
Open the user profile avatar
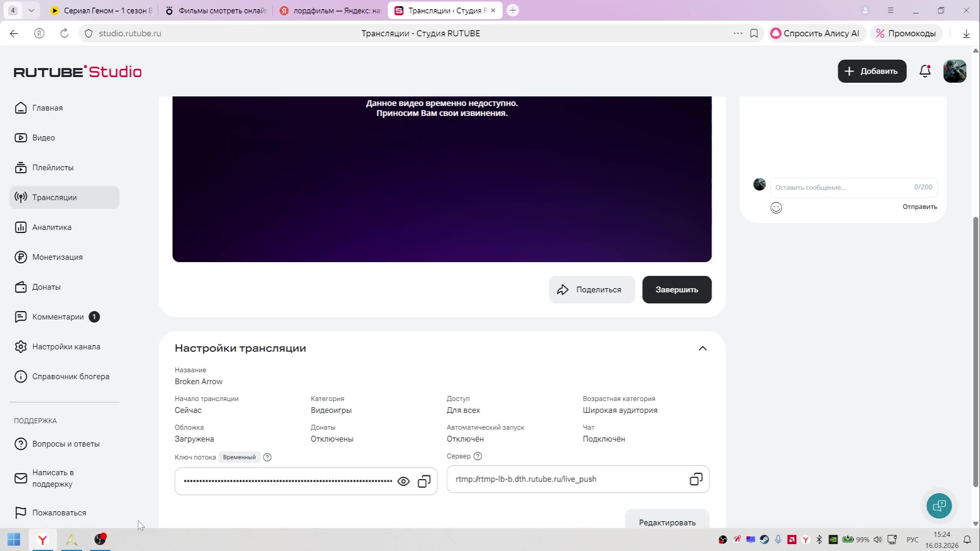tap(954, 71)
